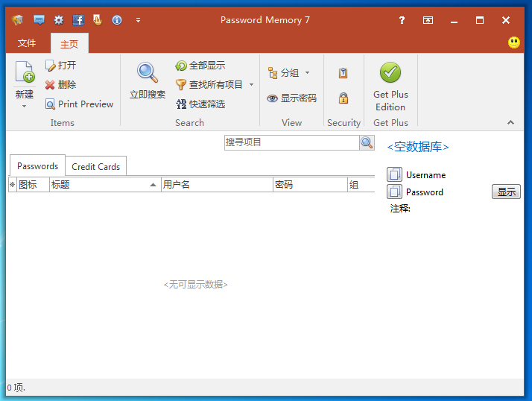Click 全部显示 to show all items
Viewport: 532px width, 401px height.
coord(200,65)
